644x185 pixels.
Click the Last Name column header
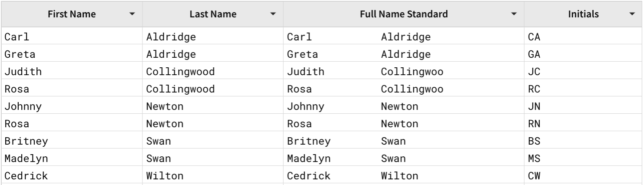[x=213, y=14]
